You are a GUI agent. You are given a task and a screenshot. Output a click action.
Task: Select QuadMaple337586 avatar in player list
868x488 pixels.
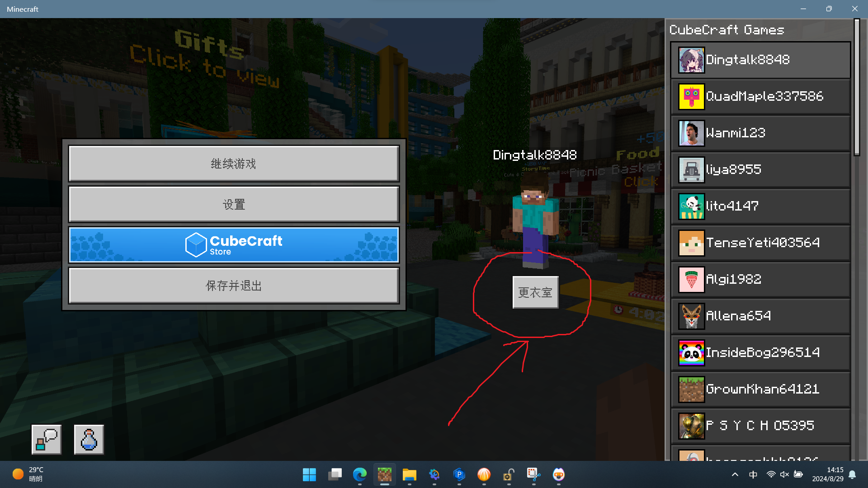(x=691, y=97)
